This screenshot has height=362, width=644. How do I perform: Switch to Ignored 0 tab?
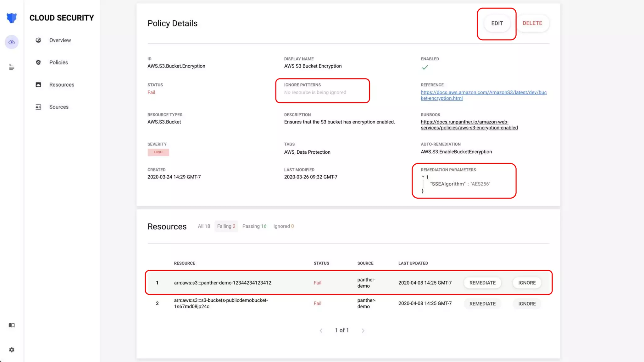283,226
